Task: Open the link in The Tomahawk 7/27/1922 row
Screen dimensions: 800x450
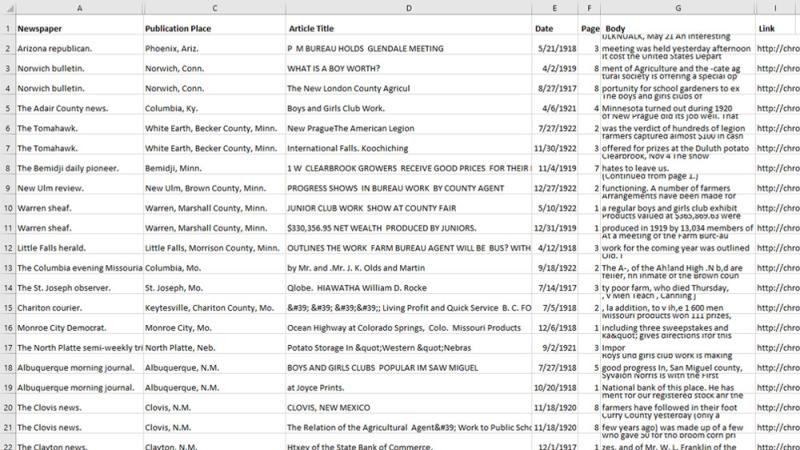Action: [778, 128]
